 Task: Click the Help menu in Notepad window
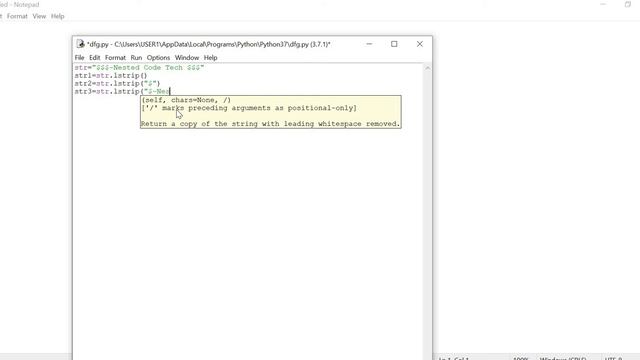tap(58, 16)
